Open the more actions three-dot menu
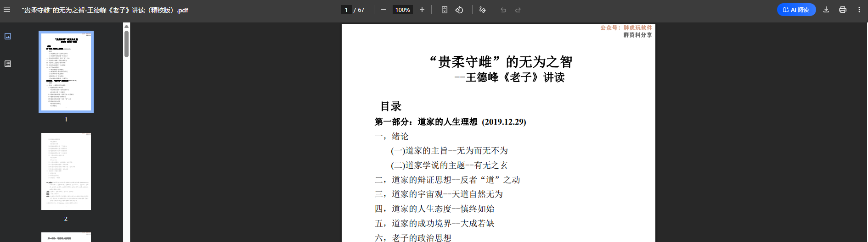The height and width of the screenshot is (242, 868). tap(859, 10)
